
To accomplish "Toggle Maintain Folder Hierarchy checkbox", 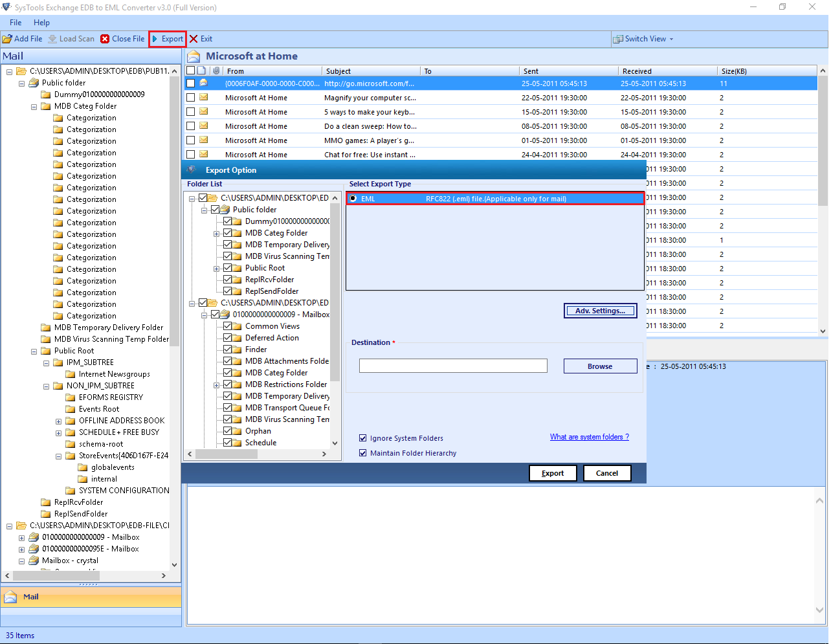I will coord(363,453).
